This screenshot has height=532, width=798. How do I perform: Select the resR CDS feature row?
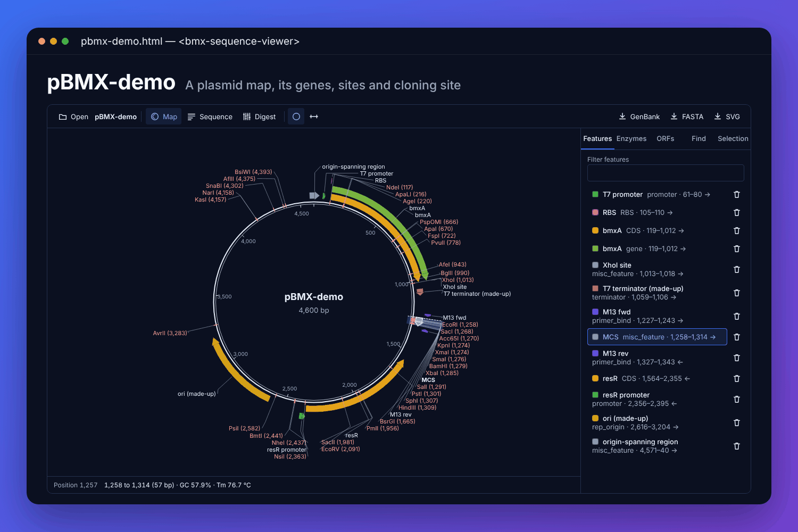657,379
